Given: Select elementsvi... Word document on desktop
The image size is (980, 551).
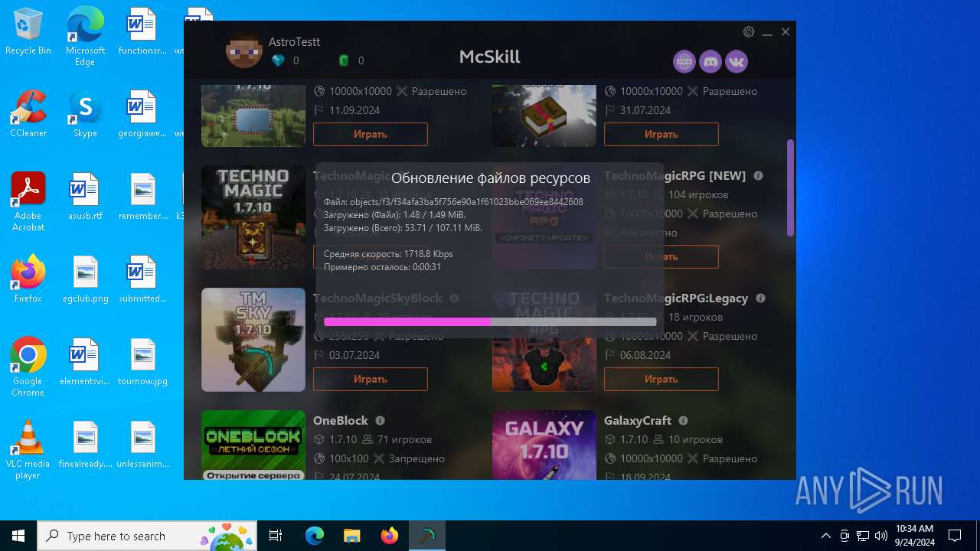Looking at the screenshot, I should point(85,363).
